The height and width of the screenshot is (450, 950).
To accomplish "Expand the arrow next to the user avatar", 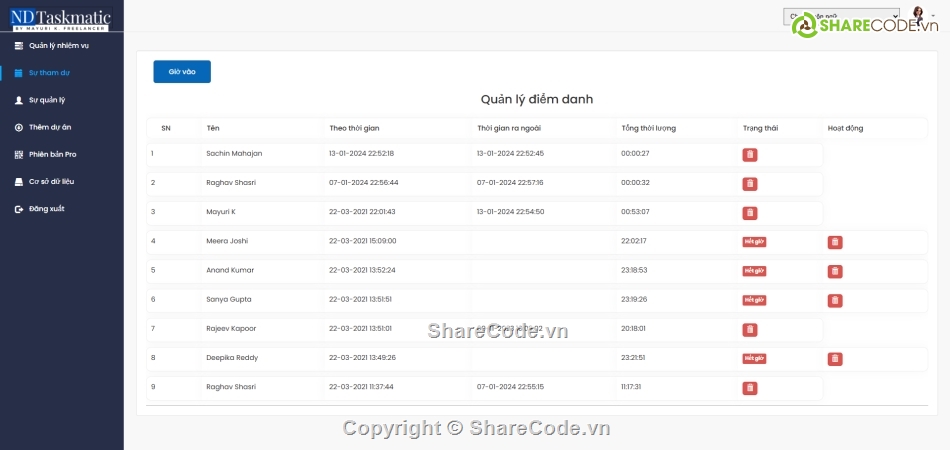I will 933,16.
